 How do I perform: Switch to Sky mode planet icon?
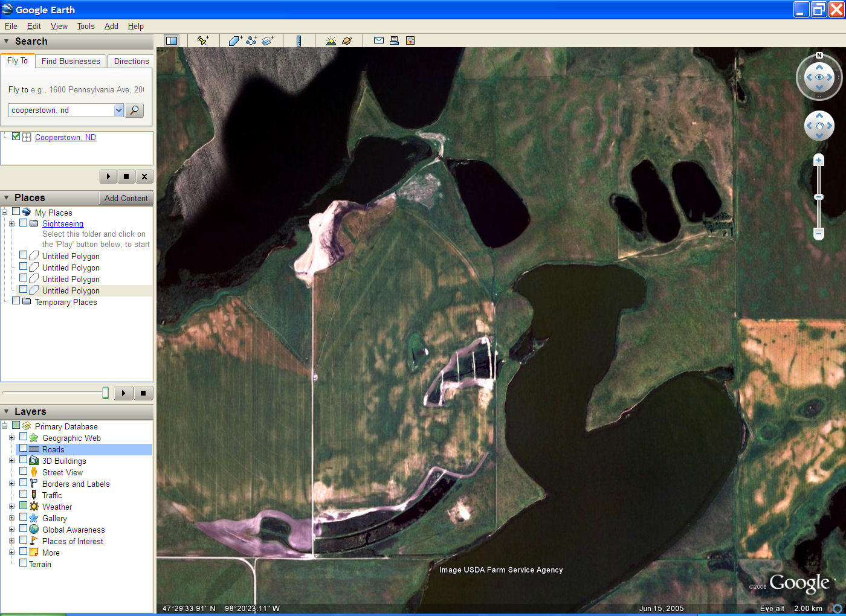point(347,40)
